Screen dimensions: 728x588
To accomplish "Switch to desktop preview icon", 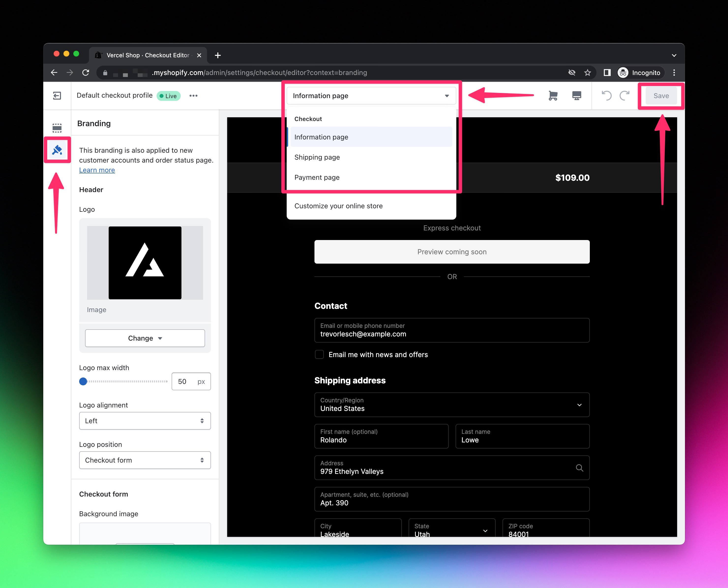I will [x=577, y=96].
